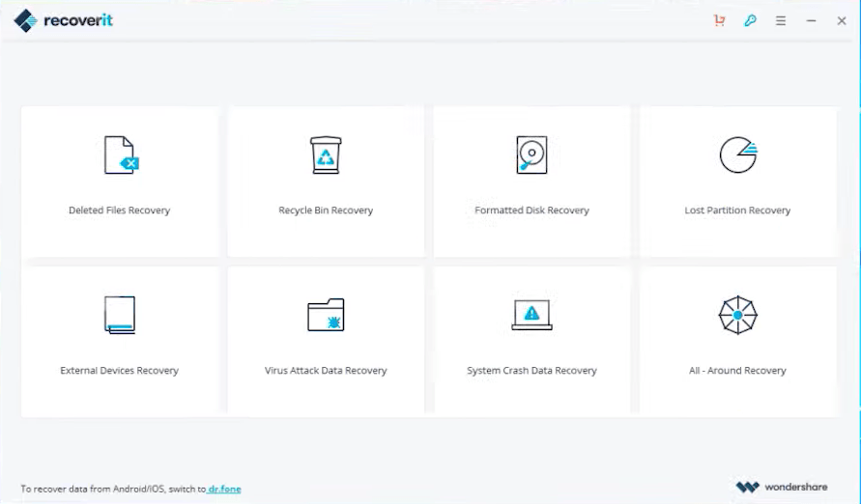Select the Virus Attack Data Recovery folder icon

(326, 315)
